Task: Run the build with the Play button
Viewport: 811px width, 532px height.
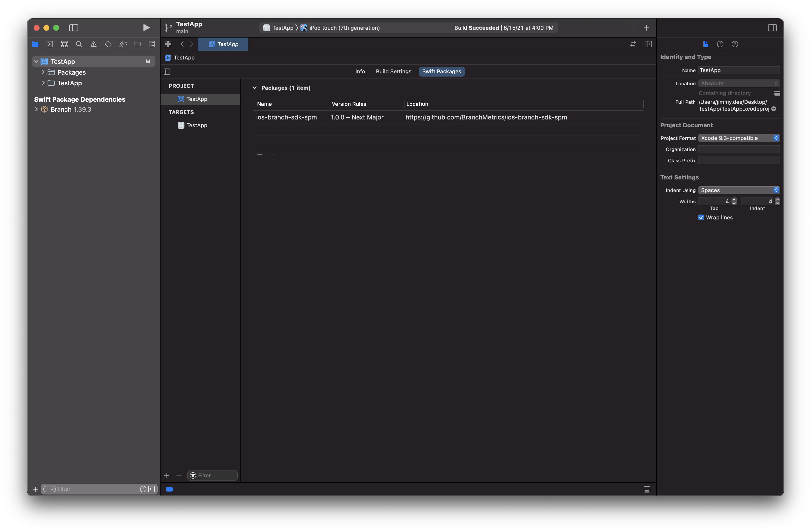Action: tap(146, 28)
